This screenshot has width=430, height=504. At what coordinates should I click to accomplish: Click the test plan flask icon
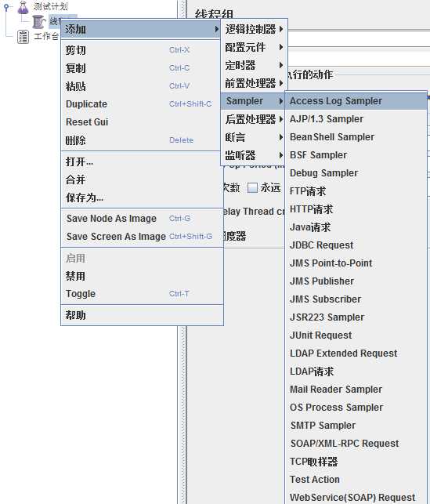click(23, 7)
